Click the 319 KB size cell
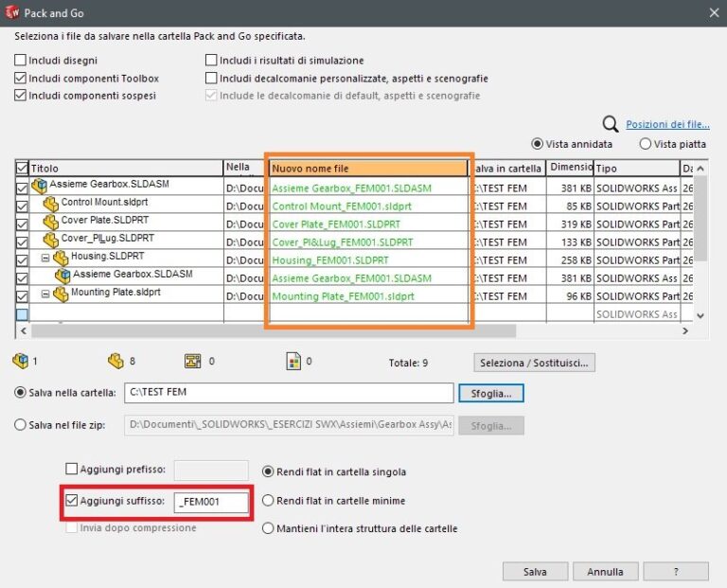This screenshot has height=588, width=727. pos(570,224)
